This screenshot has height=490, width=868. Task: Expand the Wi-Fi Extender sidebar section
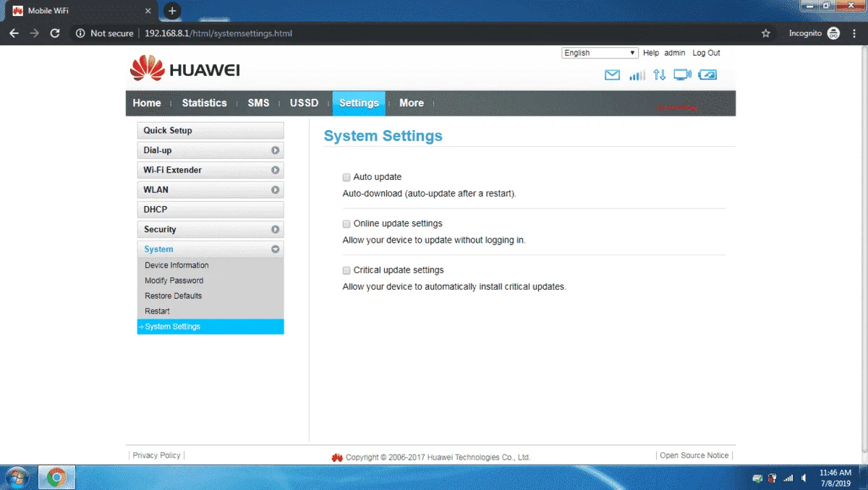(210, 170)
